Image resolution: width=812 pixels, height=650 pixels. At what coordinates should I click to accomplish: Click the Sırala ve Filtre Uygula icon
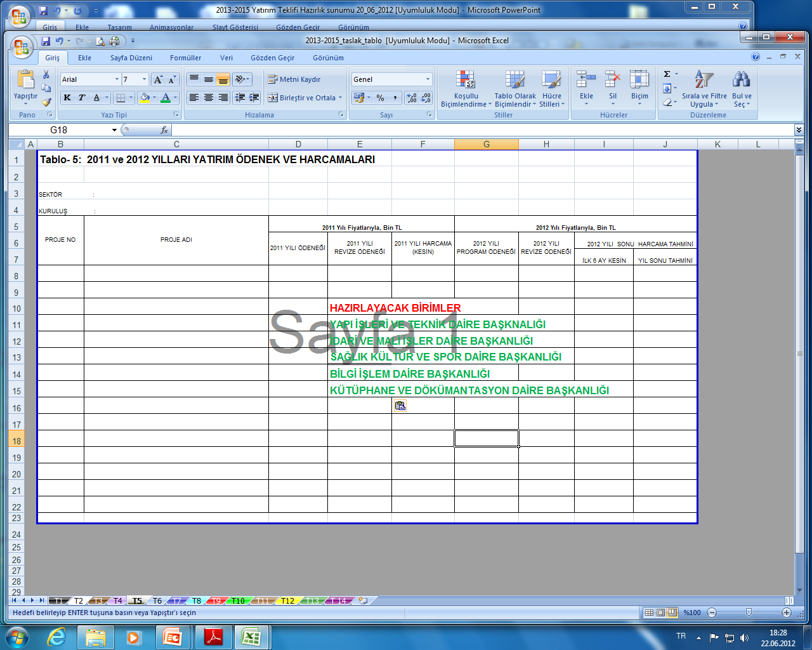[x=704, y=89]
